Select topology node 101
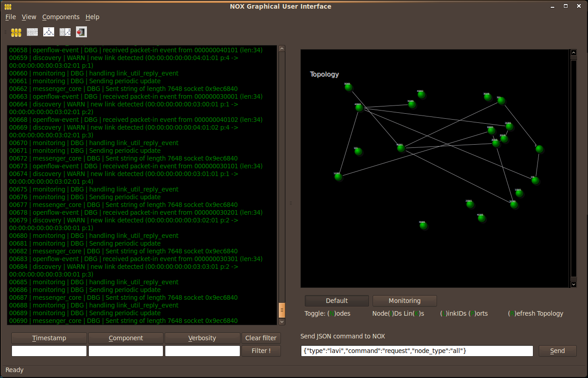588x378 pixels. pyautogui.click(x=358, y=151)
